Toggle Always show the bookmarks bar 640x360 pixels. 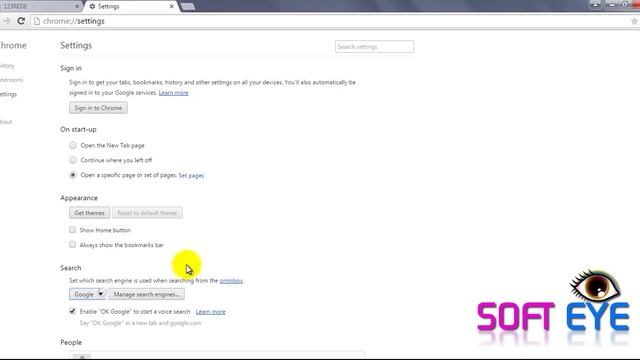click(72, 244)
